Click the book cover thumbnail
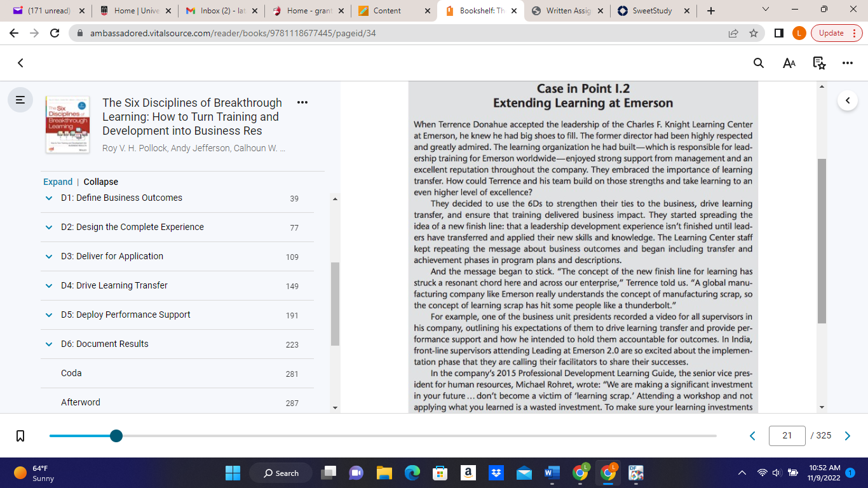The height and width of the screenshot is (488, 868). (68, 124)
